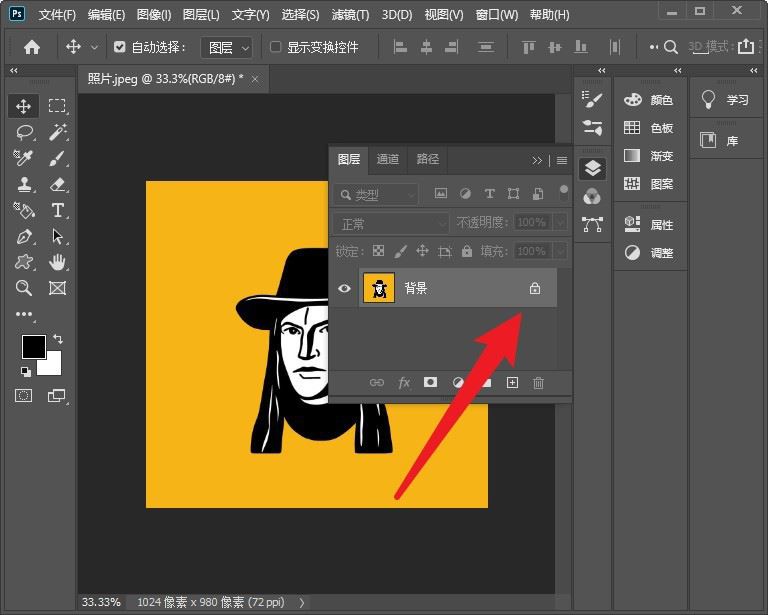768x615 pixels.
Task: Toggle layer filtering switch on or off
Action: pyautogui.click(x=563, y=192)
